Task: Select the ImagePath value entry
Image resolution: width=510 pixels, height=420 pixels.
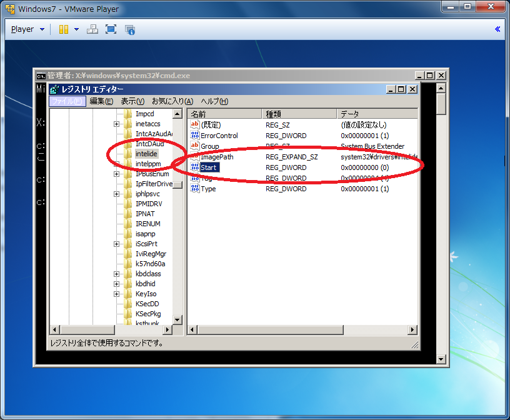Action: (217, 157)
